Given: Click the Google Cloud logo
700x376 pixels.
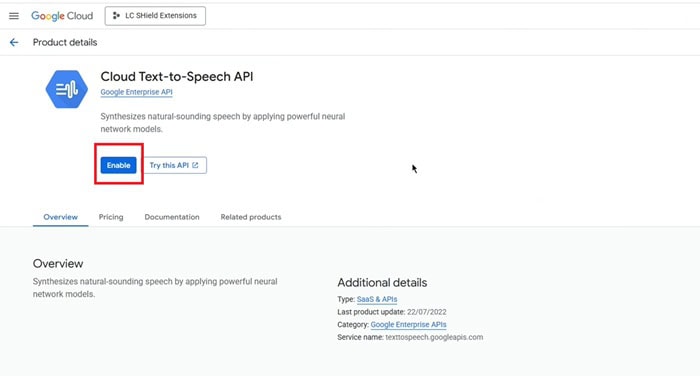Looking at the screenshot, I should tap(62, 16).
